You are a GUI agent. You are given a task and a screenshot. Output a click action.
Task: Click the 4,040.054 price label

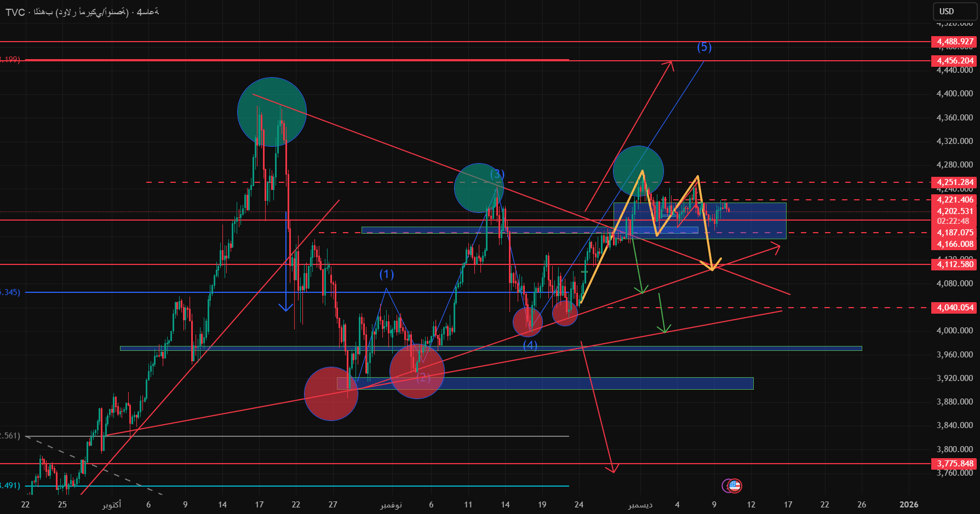[955, 308]
